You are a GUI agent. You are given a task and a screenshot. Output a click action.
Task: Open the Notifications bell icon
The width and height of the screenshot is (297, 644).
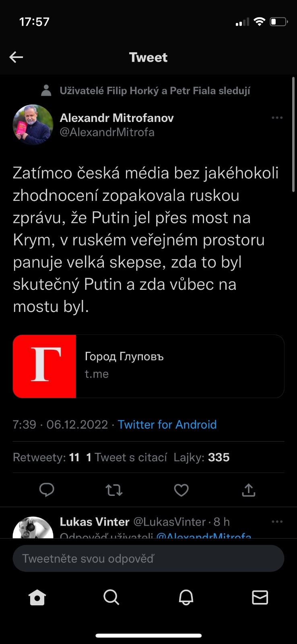click(x=186, y=598)
